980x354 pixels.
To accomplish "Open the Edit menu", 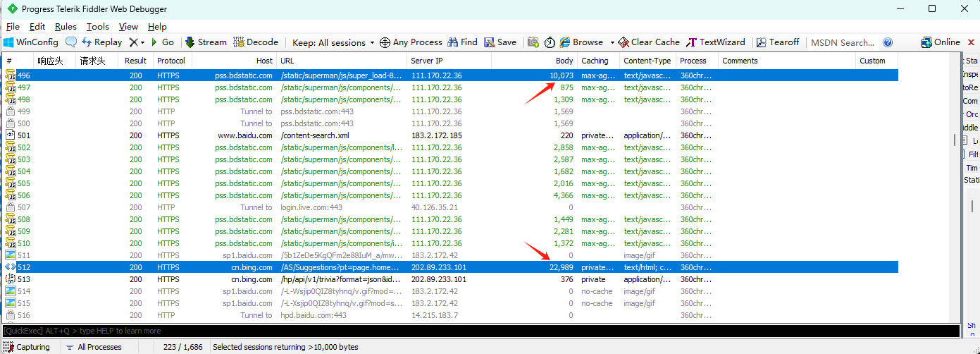I will pos(37,26).
